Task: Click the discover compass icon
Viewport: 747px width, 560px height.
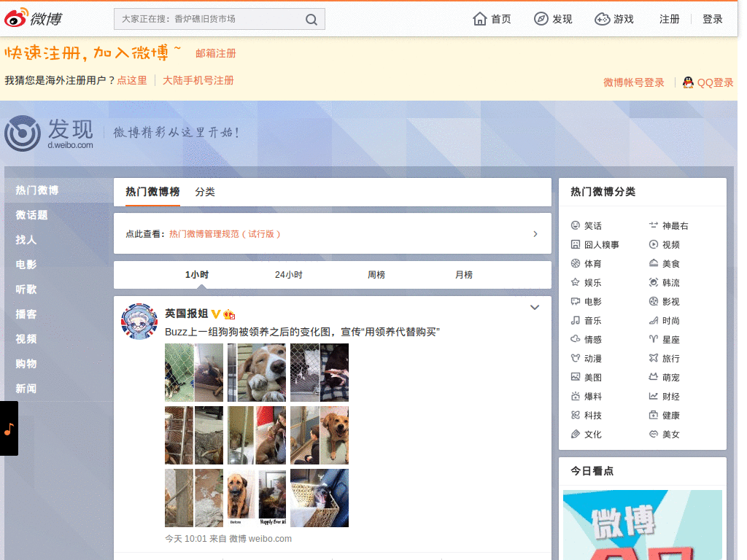Action: [541, 18]
